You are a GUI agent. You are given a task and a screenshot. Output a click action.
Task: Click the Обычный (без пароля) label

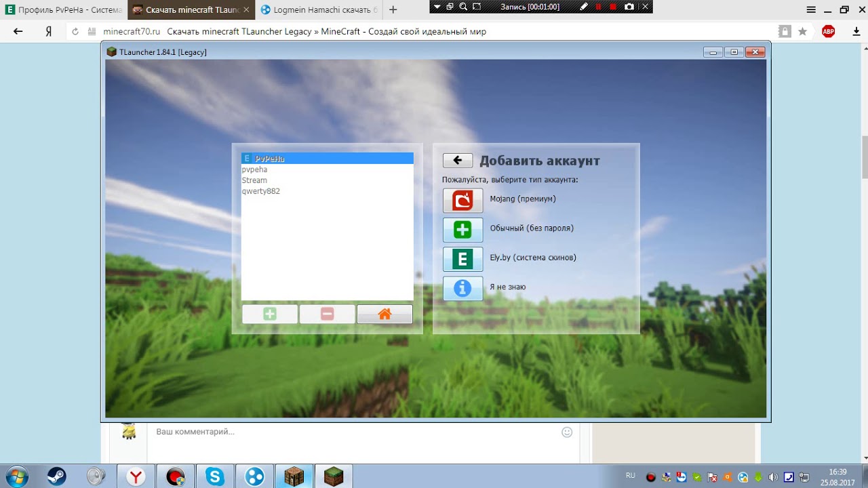point(532,228)
